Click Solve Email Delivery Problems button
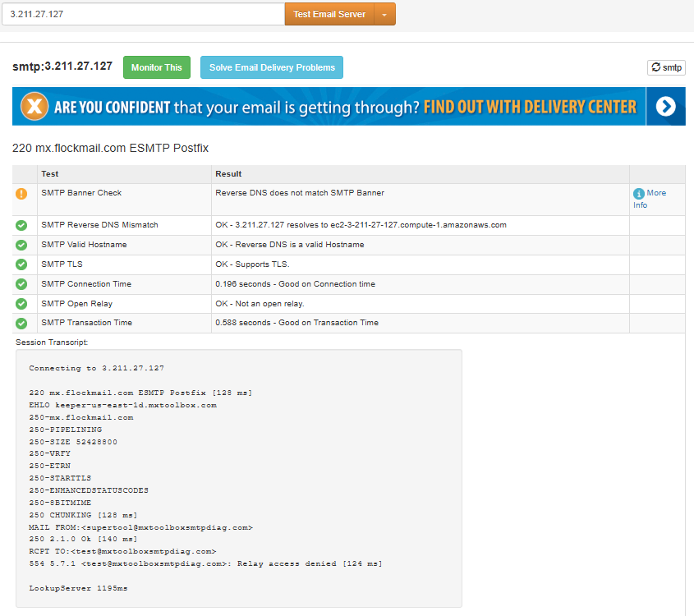This screenshot has height=616, width=694. click(271, 67)
